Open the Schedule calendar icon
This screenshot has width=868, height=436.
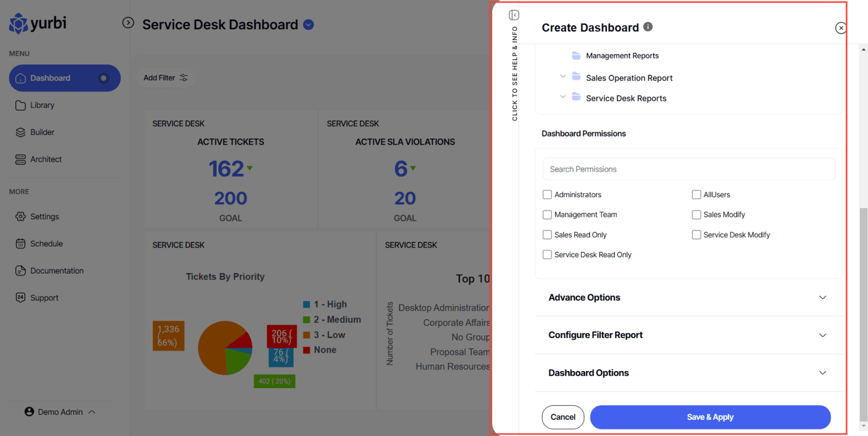point(20,243)
